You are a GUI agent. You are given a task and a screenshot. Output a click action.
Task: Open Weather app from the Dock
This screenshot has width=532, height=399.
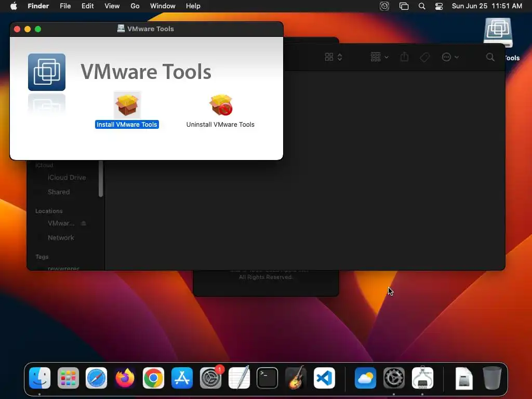point(365,378)
